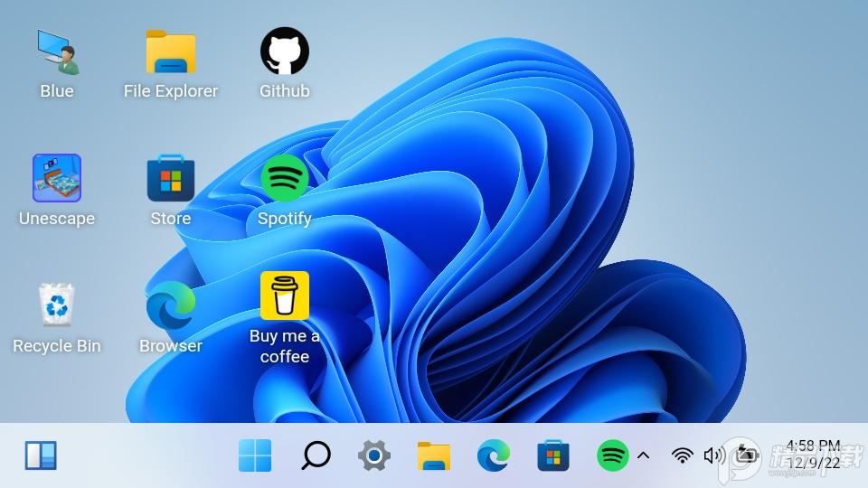Screen dimensions: 868x488
Task: Open the Blue desktop icon
Action: coord(57,52)
